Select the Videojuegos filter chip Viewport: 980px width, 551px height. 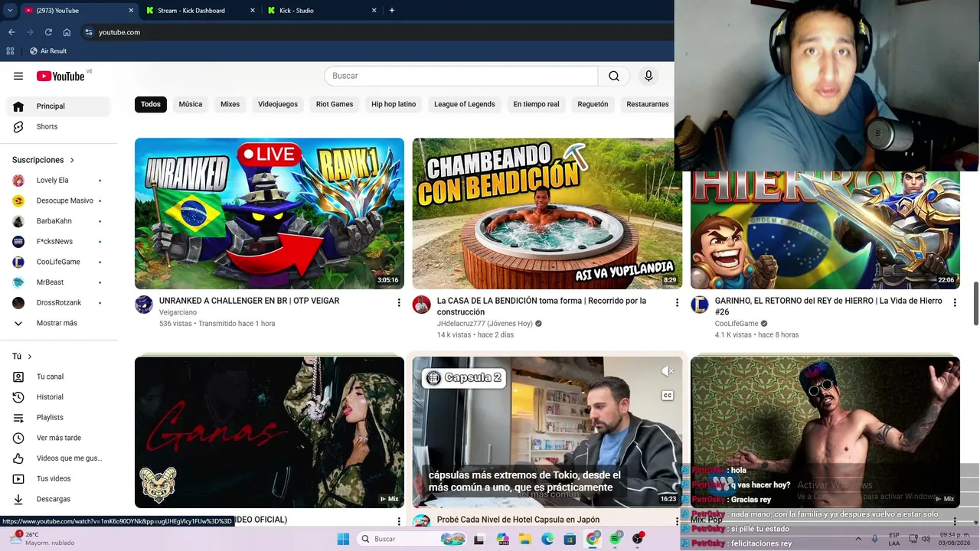pyautogui.click(x=278, y=104)
